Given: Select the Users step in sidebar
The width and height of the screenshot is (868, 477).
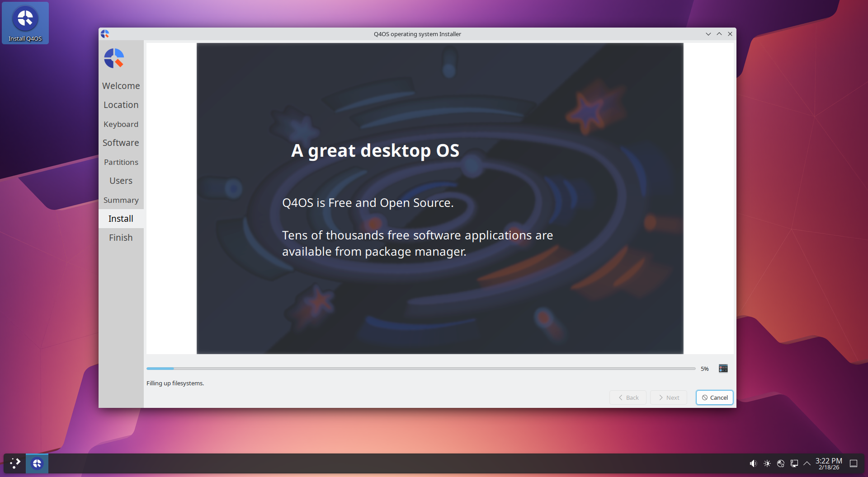Looking at the screenshot, I should pos(121,181).
